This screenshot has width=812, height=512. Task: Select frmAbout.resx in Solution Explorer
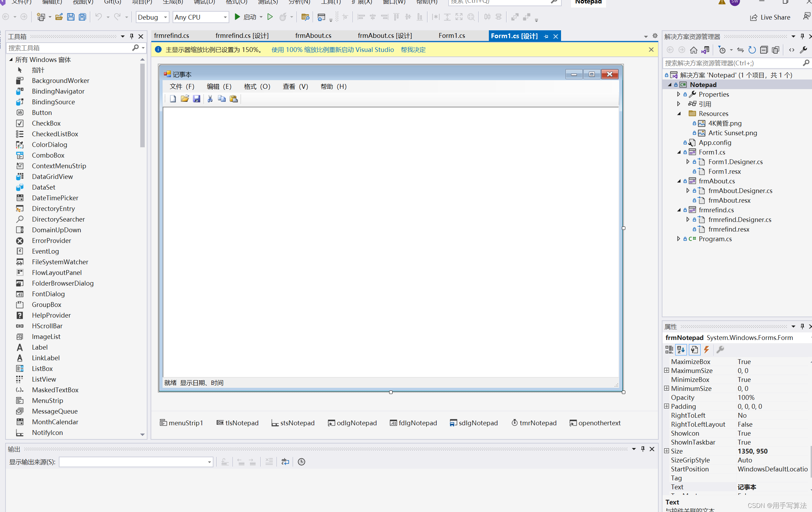click(x=729, y=200)
